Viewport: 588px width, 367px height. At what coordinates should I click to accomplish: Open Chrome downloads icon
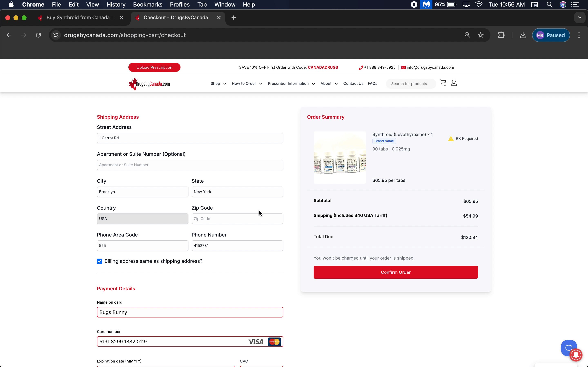pos(523,35)
